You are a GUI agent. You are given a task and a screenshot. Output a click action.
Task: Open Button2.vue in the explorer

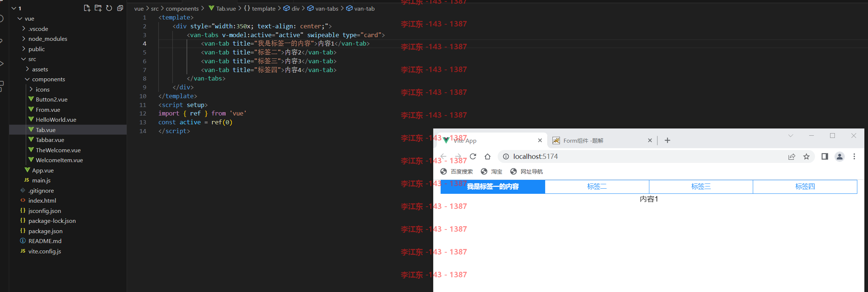click(x=52, y=99)
